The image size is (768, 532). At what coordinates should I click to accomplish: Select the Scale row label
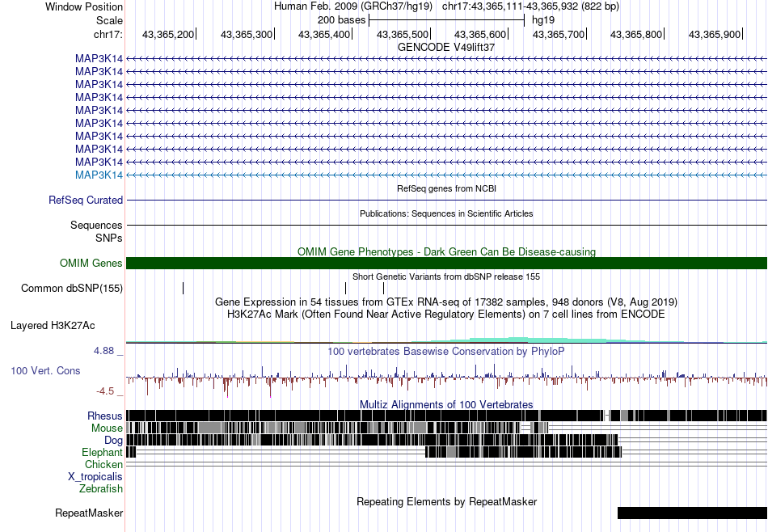109,20
